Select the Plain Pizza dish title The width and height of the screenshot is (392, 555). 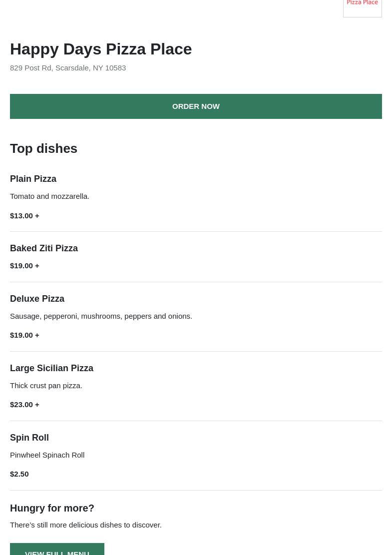[x=33, y=179]
